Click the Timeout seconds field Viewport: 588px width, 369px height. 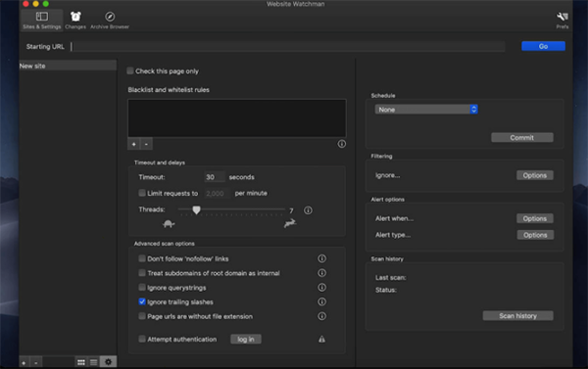point(214,177)
